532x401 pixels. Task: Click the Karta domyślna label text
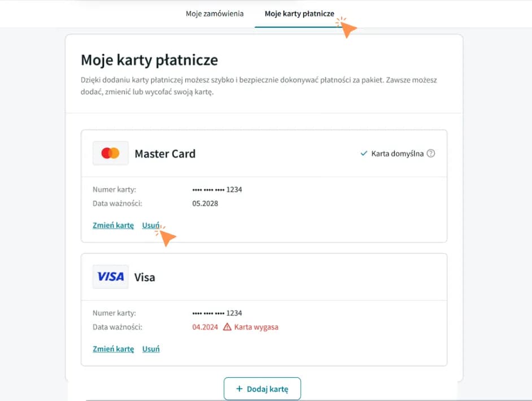tap(398, 154)
